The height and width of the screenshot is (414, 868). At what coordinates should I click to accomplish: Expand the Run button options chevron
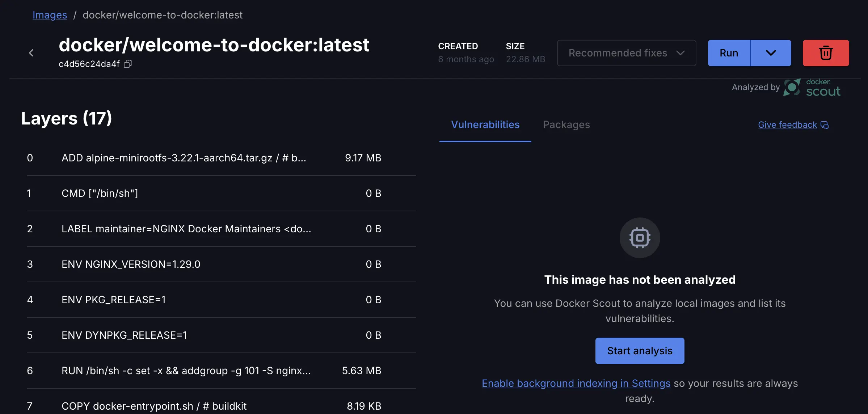[x=771, y=53]
